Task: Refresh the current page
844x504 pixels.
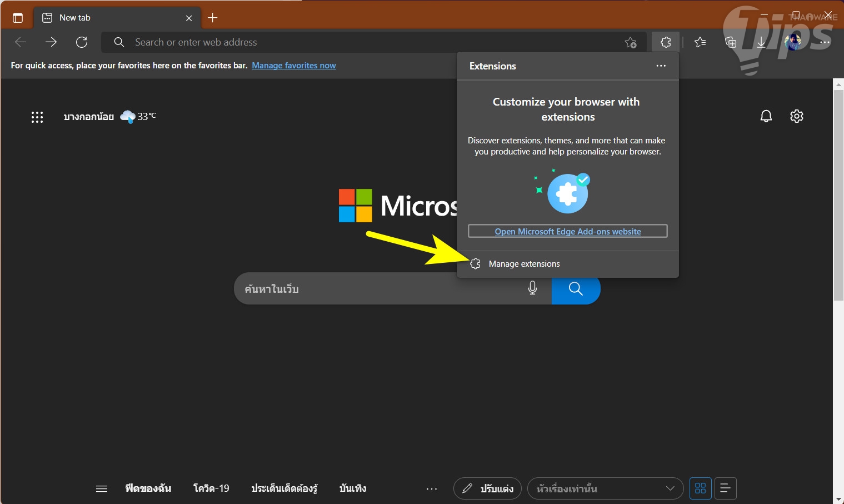Action: point(82,42)
